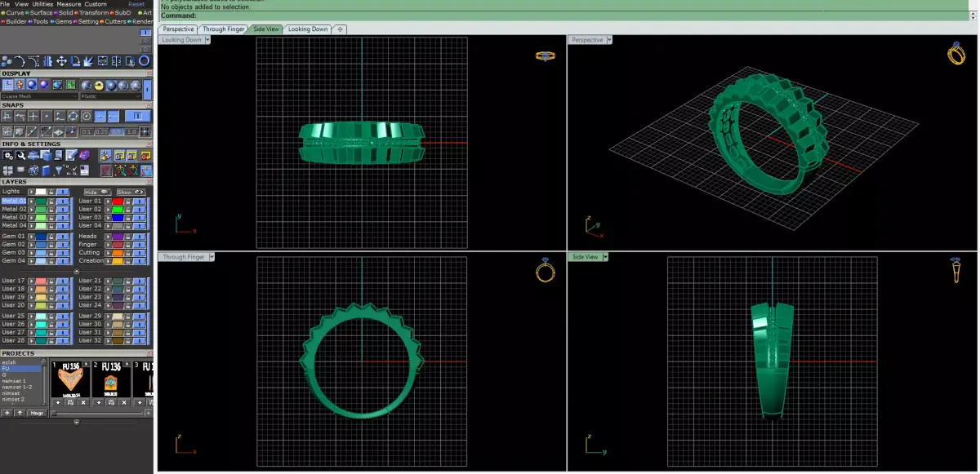Image resolution: width=980 pixels, height=474 pixels.
Task: Click the starburst Explode tool icon
Action: click(88, 60)
